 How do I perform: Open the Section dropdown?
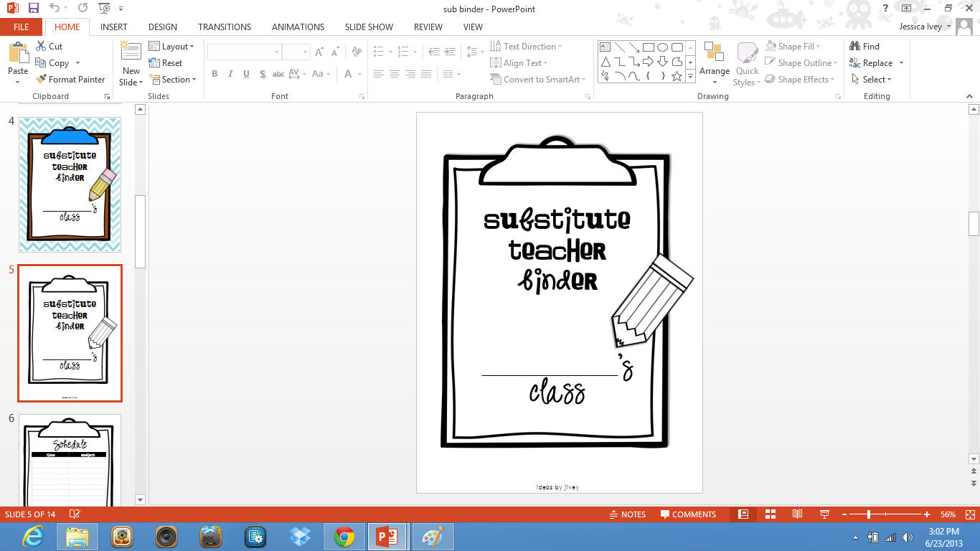pos(173,80)
